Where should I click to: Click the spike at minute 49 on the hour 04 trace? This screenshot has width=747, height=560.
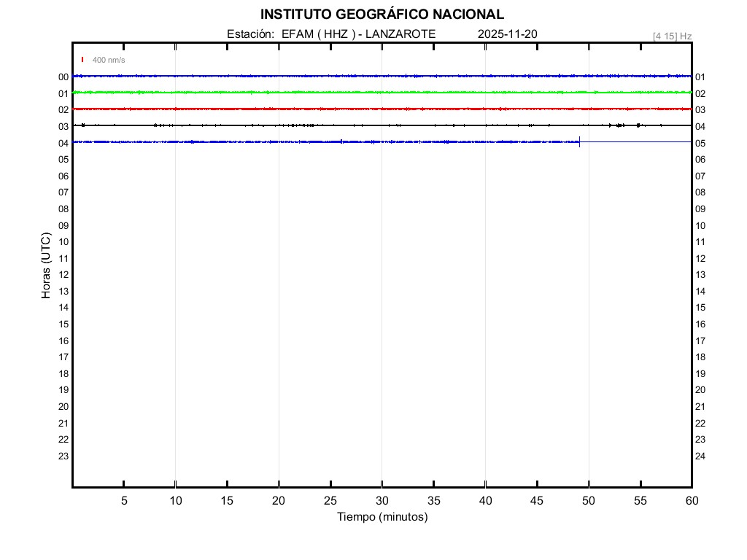[x=579, y=141]
